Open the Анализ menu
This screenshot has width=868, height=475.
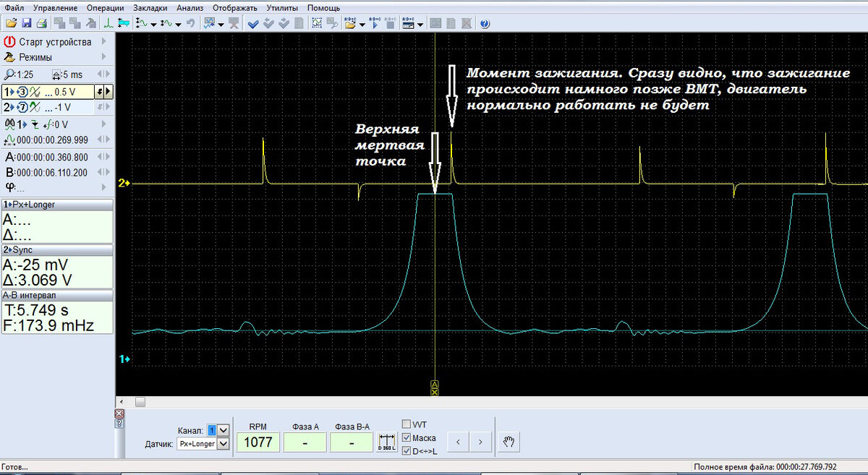click(x=190, y=7)
